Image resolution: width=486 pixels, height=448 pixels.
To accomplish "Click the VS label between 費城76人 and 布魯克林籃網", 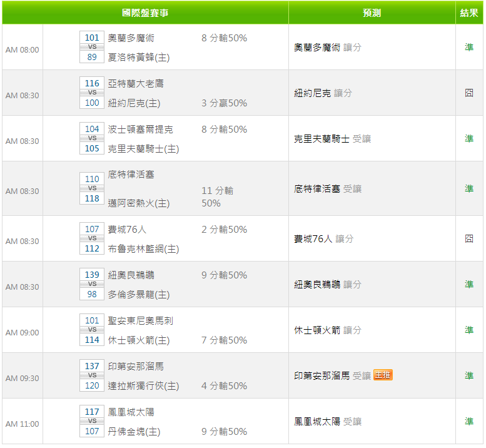I will coord(92,238).
